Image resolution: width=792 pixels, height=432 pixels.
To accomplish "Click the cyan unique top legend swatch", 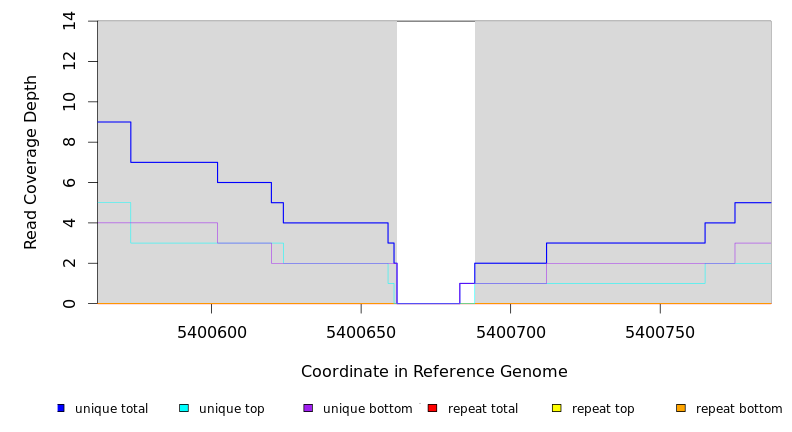I will 184,408.
